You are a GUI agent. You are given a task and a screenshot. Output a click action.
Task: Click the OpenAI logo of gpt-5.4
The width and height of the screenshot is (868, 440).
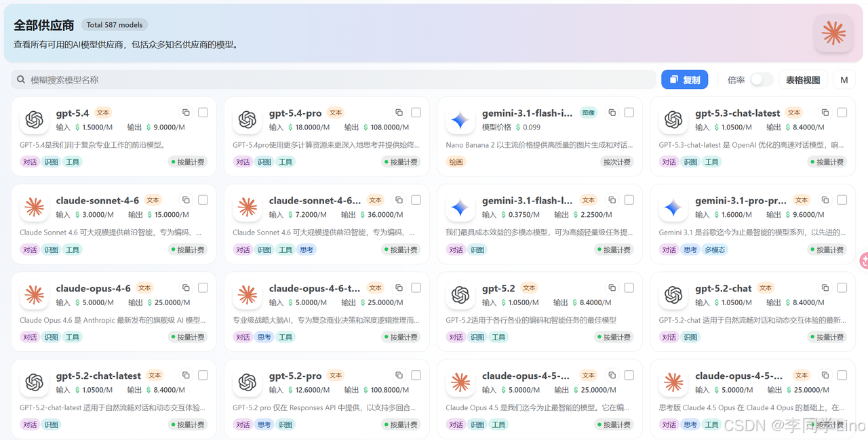(34, 120)
